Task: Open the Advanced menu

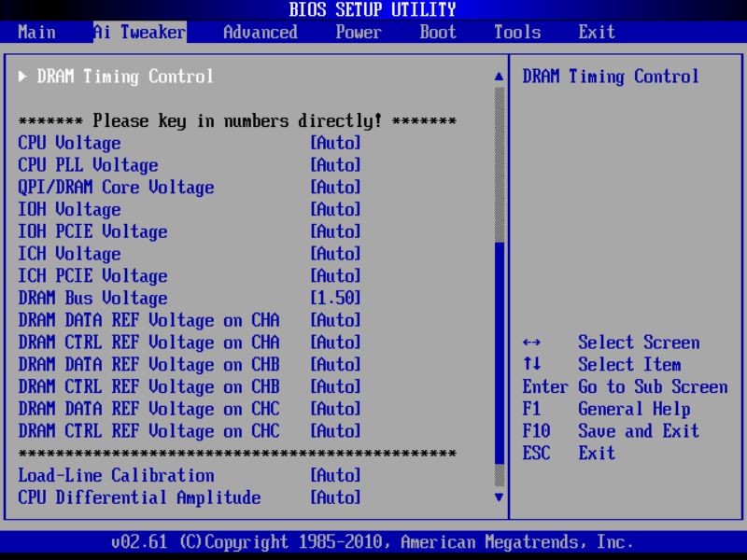Action: pyautogui.click(x=260, y=32)
